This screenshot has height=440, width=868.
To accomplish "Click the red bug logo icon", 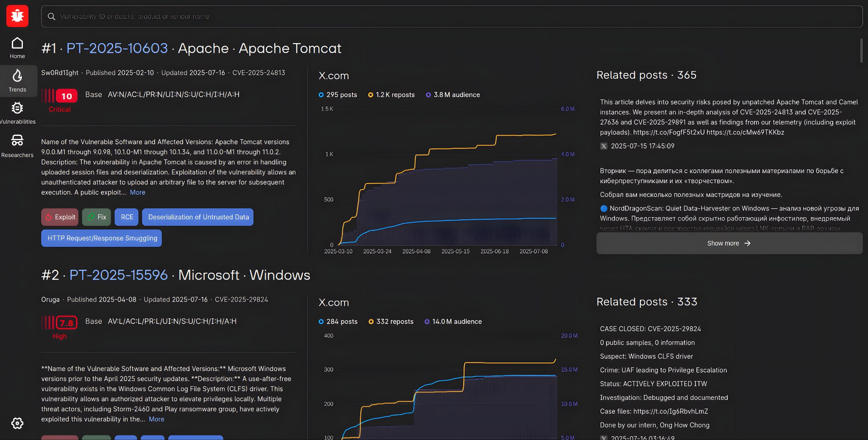I will coord(17,16).
